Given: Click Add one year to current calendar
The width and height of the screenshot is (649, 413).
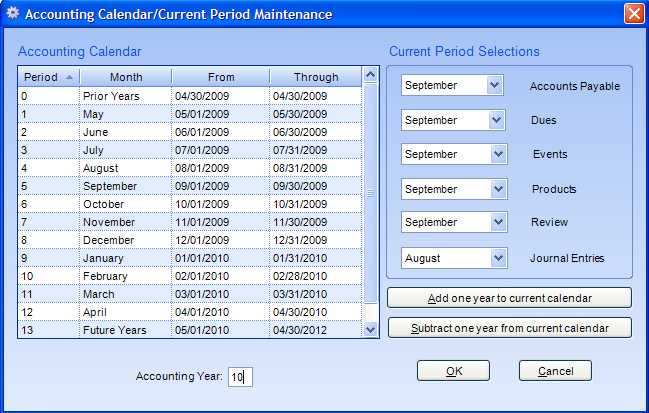Looking at the screenshot, I should point(510,298).
